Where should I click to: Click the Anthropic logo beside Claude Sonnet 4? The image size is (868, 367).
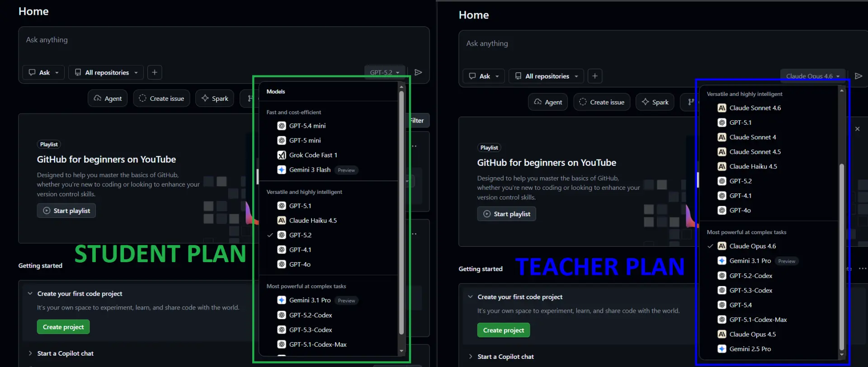coord(722,137)
